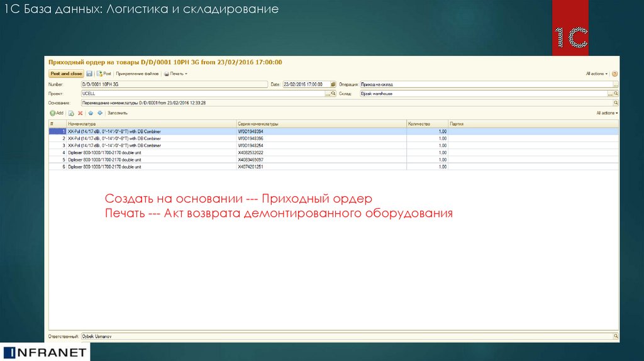
Task: Click the Post document icon
Action: pyautogui.click(x=104, y=74)
